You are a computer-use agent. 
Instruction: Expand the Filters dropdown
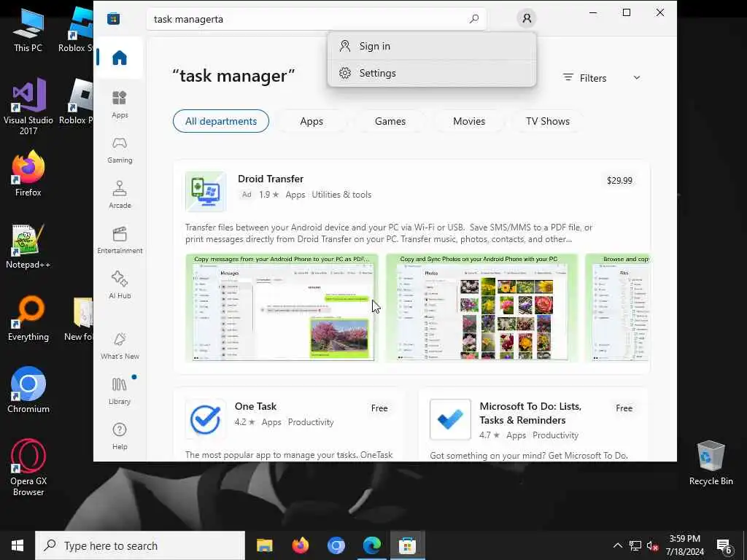pyautogui.click(x=601, y=77)
